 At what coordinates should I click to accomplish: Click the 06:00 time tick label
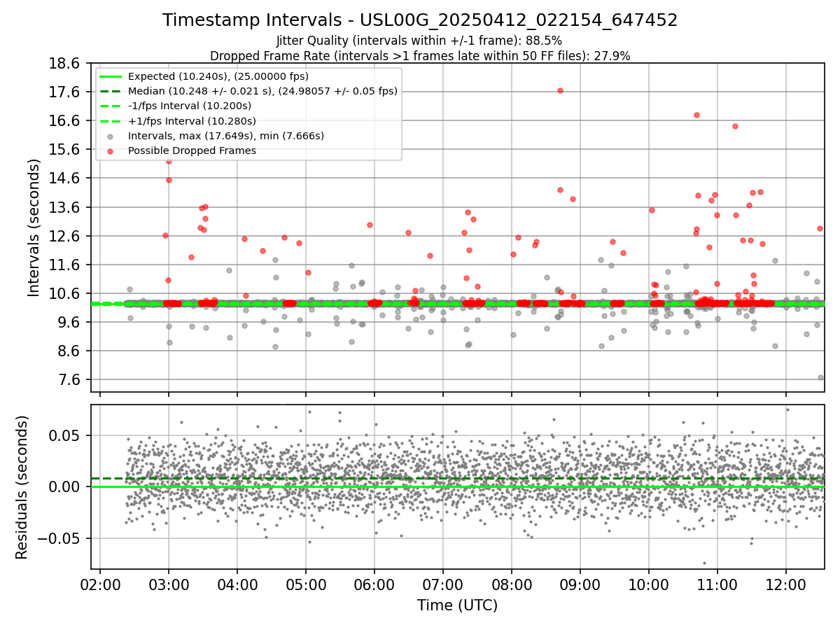point(374,584)
